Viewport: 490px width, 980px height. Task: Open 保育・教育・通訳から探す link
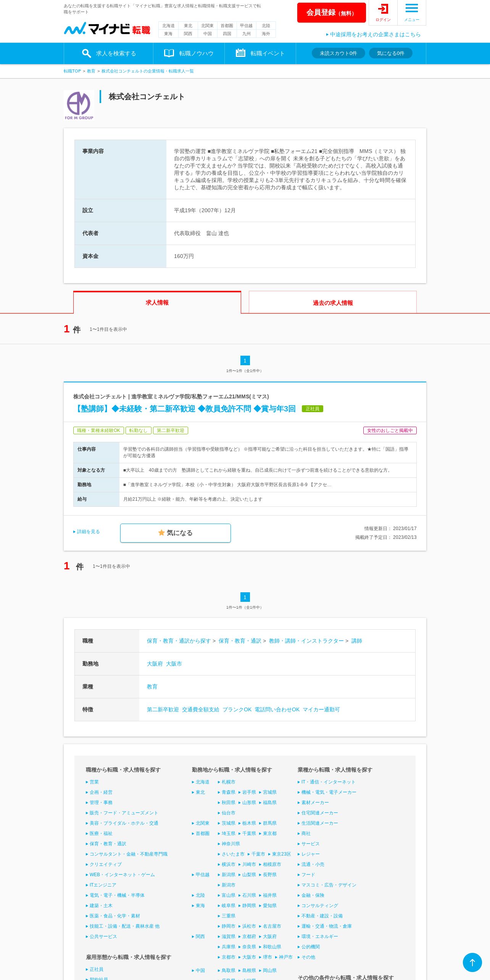pyautogui.click(x=179, y=641)
